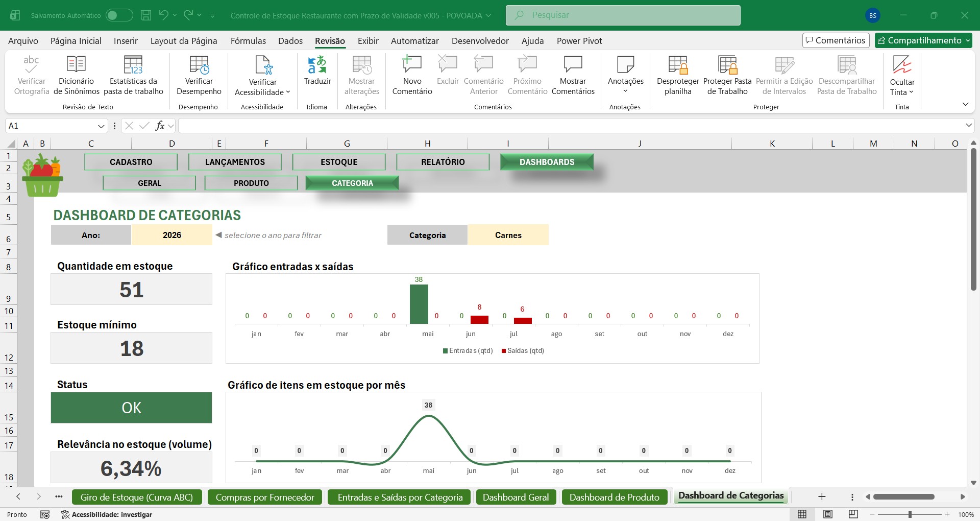980x521 pixels.
Task: Open Dashboard Geral sheet tab
Action: (516, 497)
